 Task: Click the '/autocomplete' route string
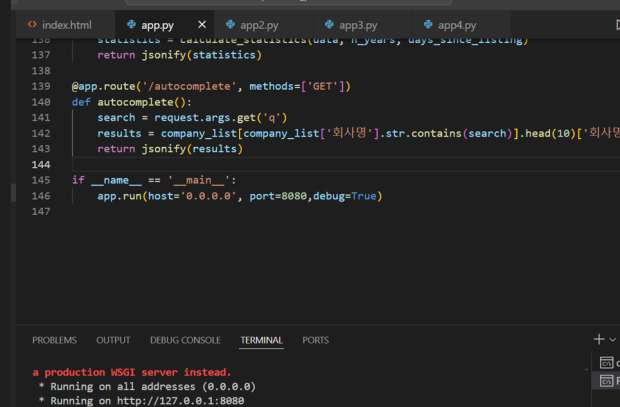(x=189, y=86)
